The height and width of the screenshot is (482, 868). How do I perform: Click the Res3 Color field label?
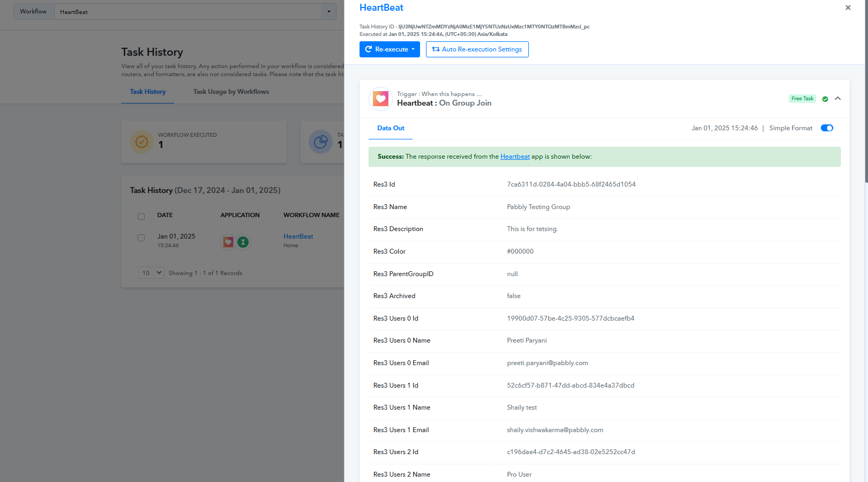[390, 251]
